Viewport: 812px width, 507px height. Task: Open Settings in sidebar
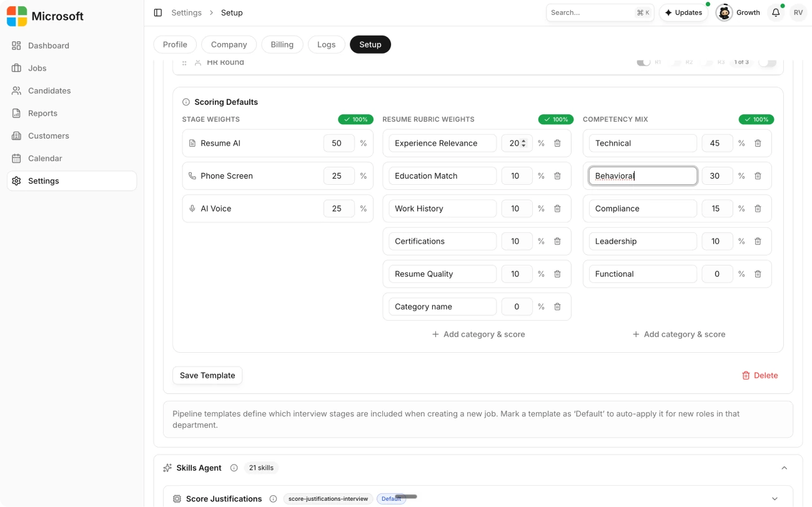(x=72, y=181)
